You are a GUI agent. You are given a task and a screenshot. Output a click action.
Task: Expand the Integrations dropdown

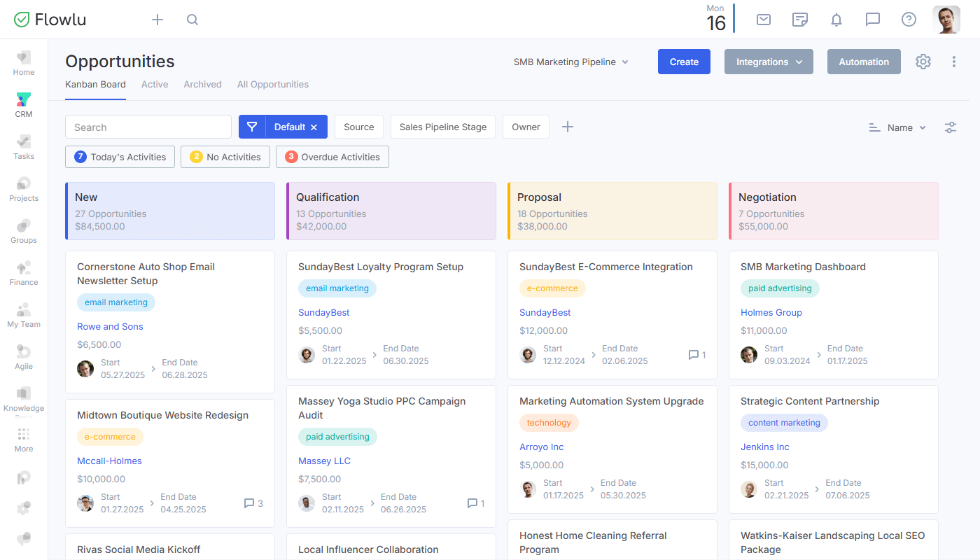coord(769,62)
